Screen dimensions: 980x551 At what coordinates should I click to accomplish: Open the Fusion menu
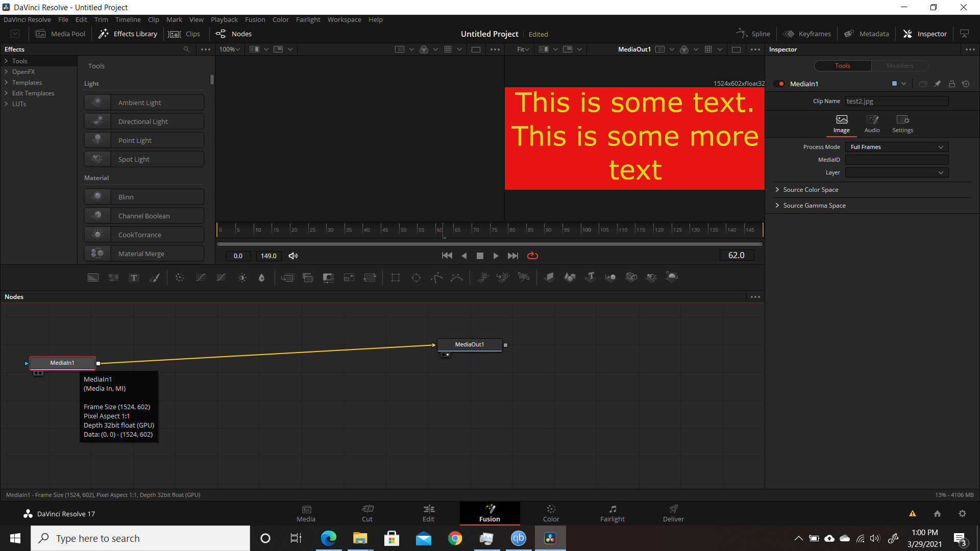point(255,19)
